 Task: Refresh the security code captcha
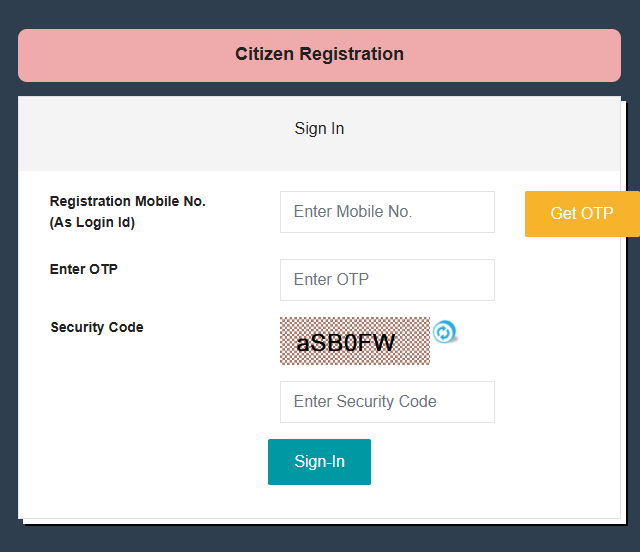[x=445, y=332]
